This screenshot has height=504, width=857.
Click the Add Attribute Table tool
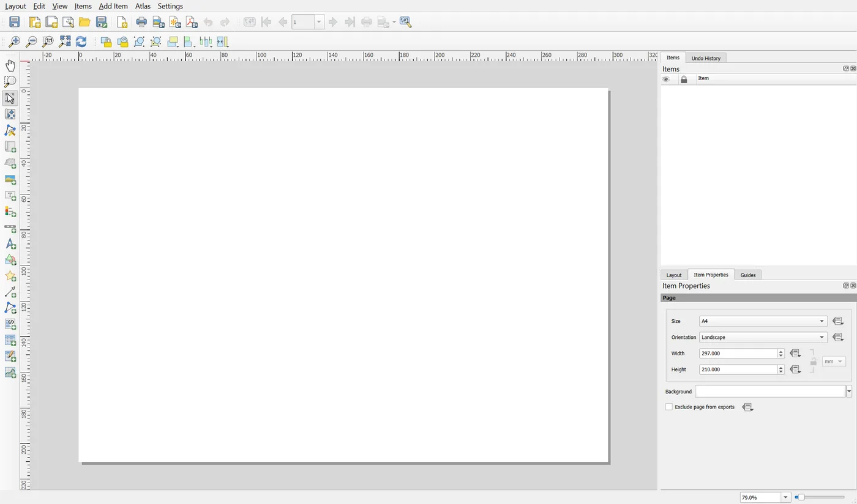(x=10, y=341)
